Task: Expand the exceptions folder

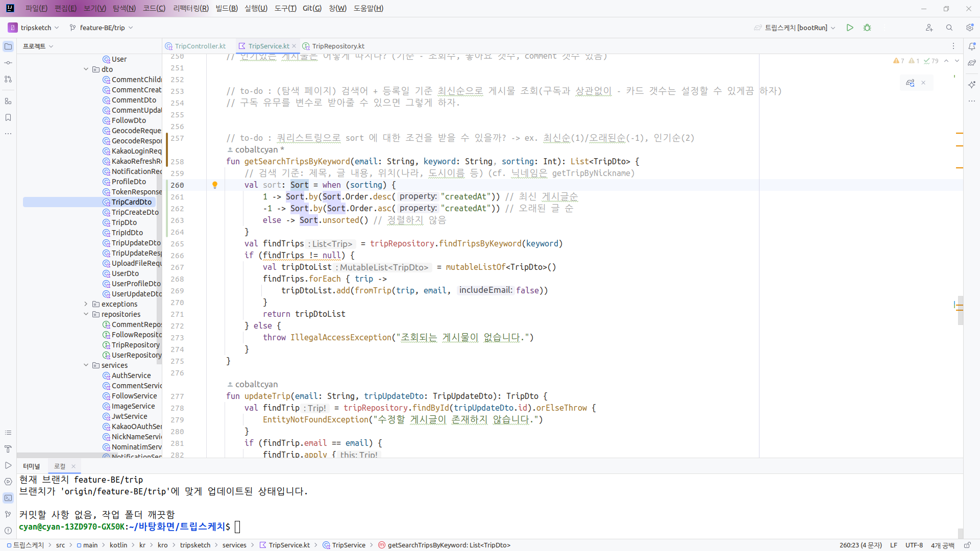Action: point(86,304)
